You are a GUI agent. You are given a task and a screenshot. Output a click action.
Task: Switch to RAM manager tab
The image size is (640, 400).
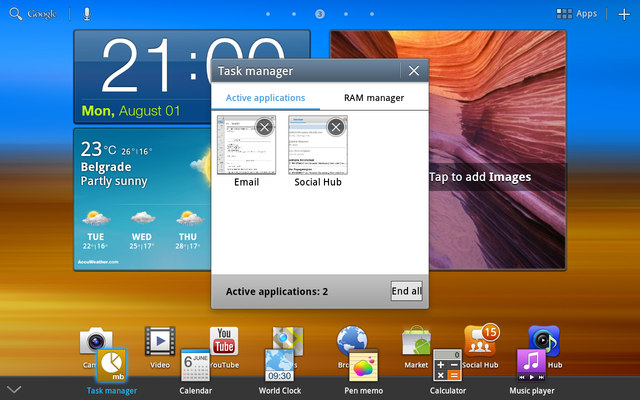click(374, 98)
